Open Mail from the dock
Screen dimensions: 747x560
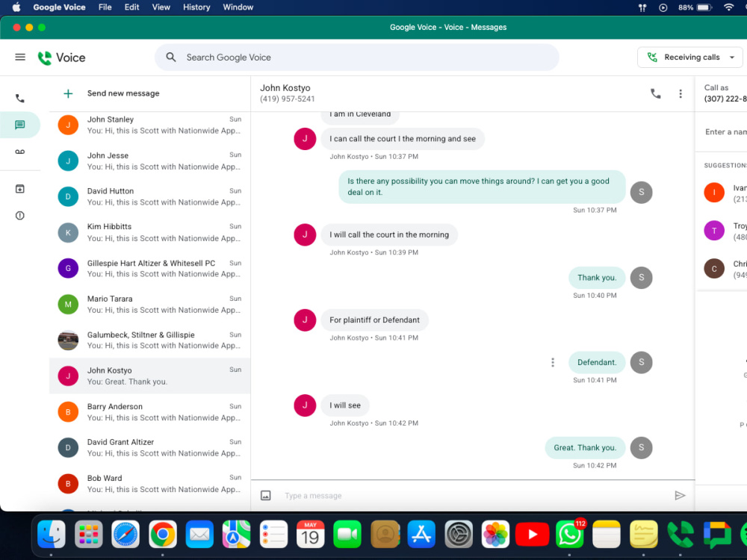tap(199, 535)
